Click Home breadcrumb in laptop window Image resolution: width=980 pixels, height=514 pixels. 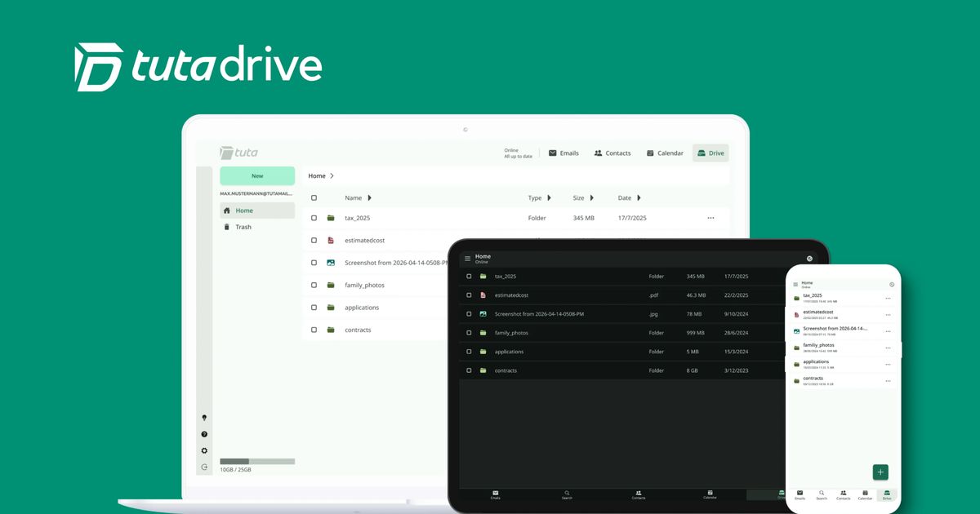[x=317, y=176]
